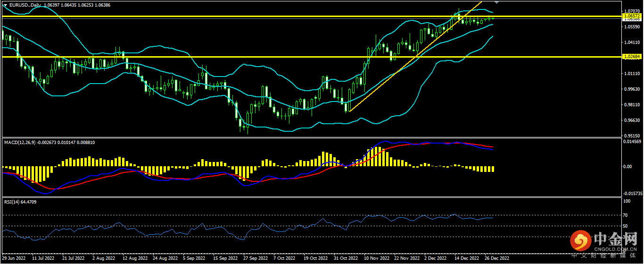
Task: Click the 0.96630 price scale value
Action: click(x=631, y=120)
